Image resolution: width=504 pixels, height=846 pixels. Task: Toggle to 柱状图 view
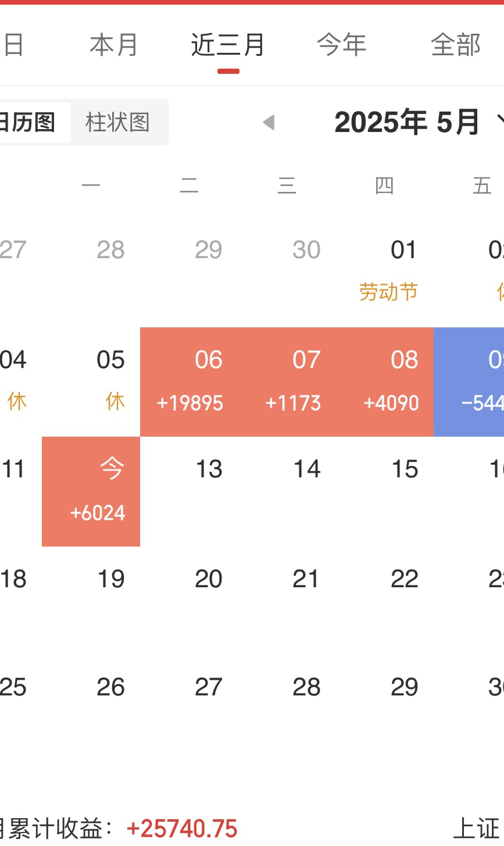[118, 122]
